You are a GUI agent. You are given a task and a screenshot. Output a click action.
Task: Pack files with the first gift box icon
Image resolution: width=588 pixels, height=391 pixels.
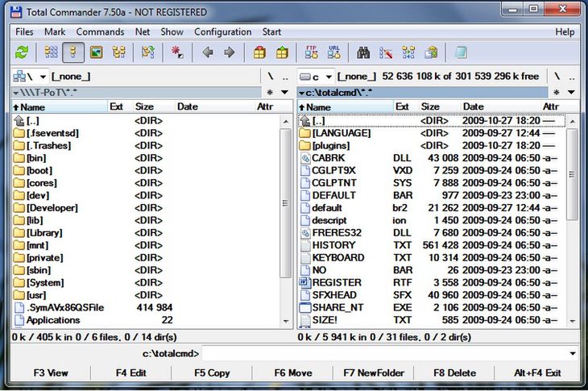click(x=259, y=52)
